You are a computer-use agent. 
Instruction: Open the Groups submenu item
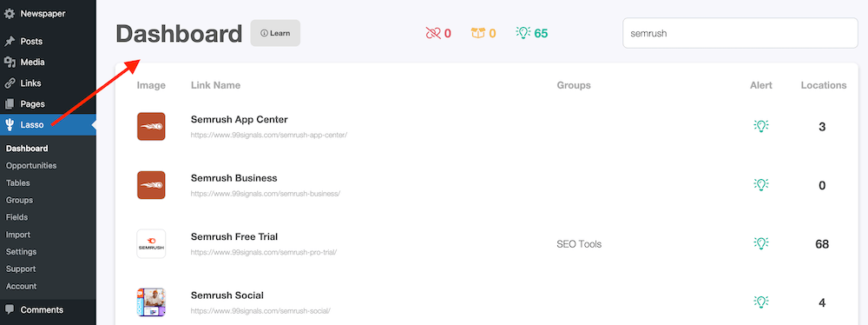[19, 200]
